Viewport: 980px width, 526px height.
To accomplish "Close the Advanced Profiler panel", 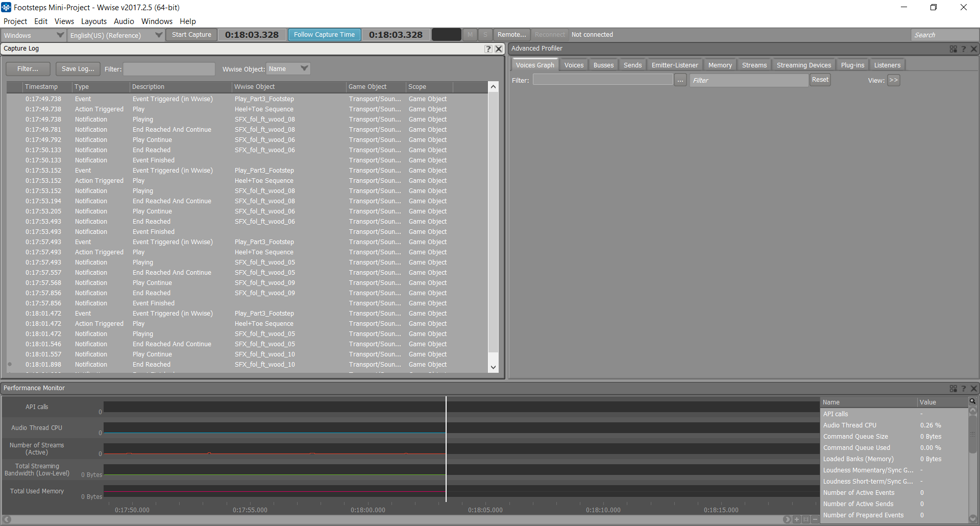I will coord(974,49).
